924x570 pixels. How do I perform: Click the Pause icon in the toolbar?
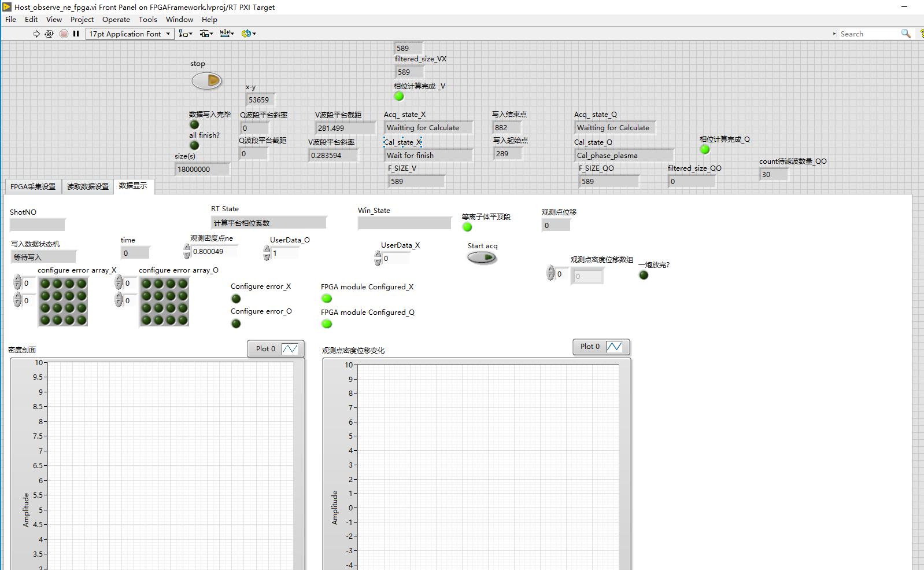click(x=76, y=34)
